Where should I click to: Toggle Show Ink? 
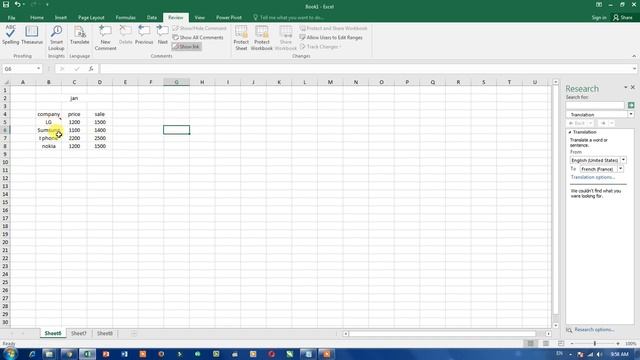pyautogui.click(x=186, y=47)
